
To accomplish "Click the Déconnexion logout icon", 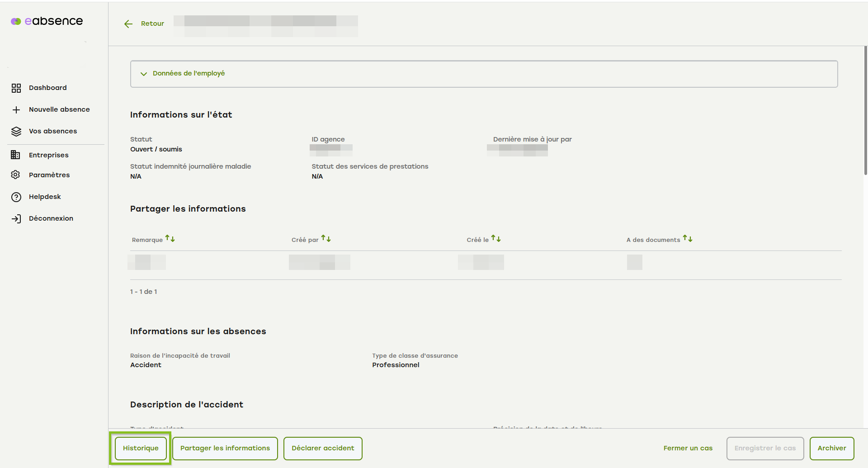I will coord(16,219).
